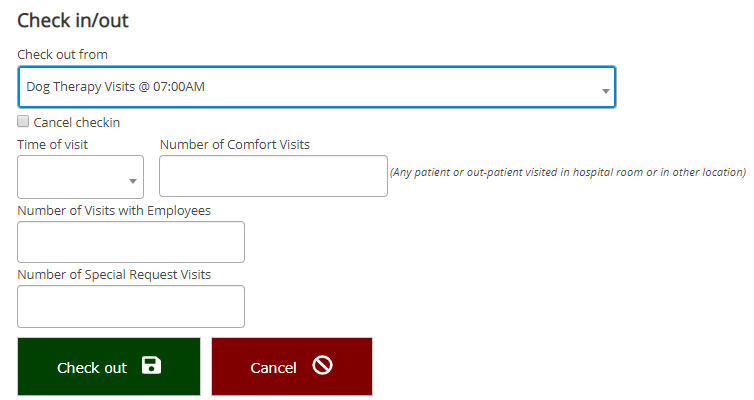Image resolution: width=754 pixels, height=400 pixels.
Task: Click the "Check in/out" heading
Action: (73, 19)
